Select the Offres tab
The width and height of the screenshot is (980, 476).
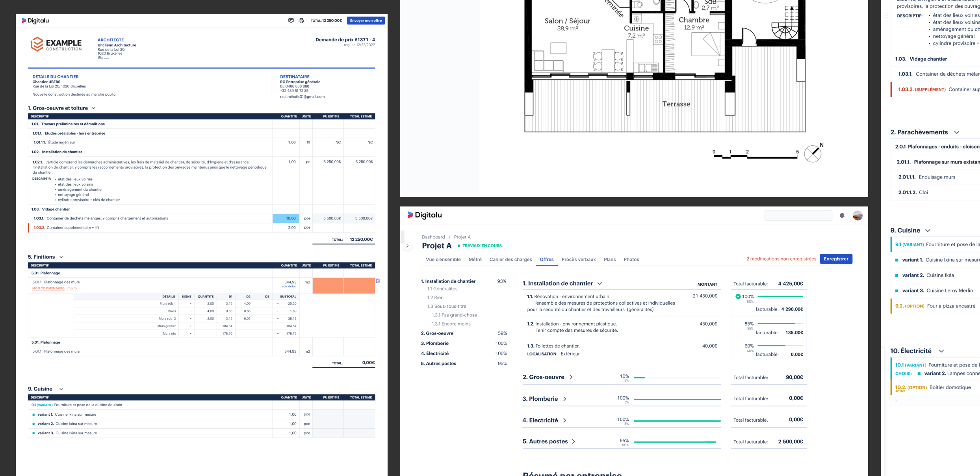coord(547,259)
